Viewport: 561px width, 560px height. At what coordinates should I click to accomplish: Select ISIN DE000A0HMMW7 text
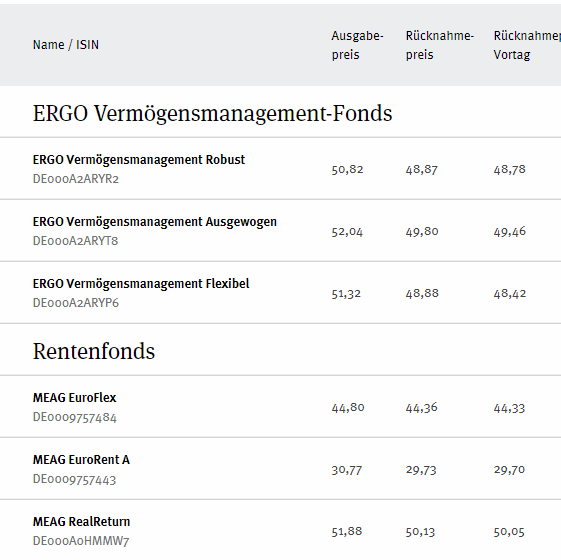pyautogui.click(x=81, y=541)
